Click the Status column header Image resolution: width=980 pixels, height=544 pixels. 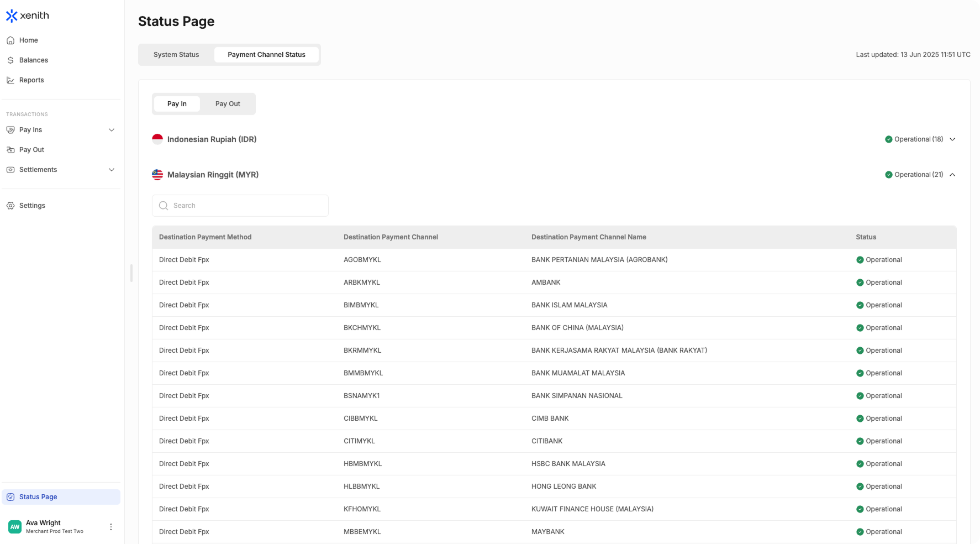(x=866, y=237)
